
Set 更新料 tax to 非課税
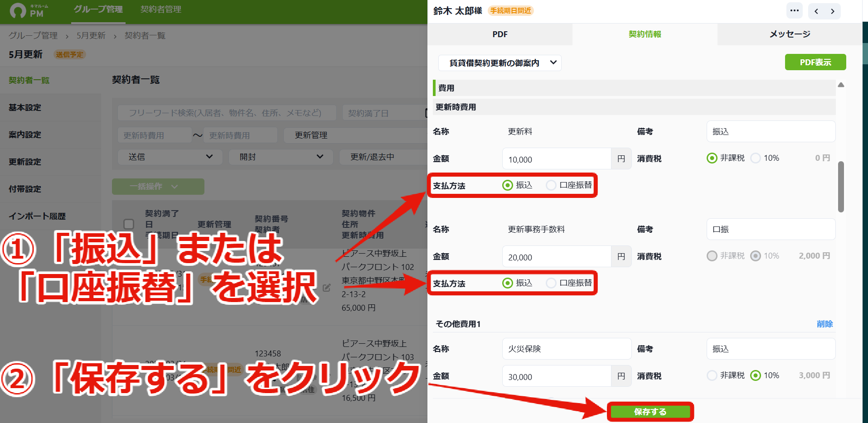[712, 158]
